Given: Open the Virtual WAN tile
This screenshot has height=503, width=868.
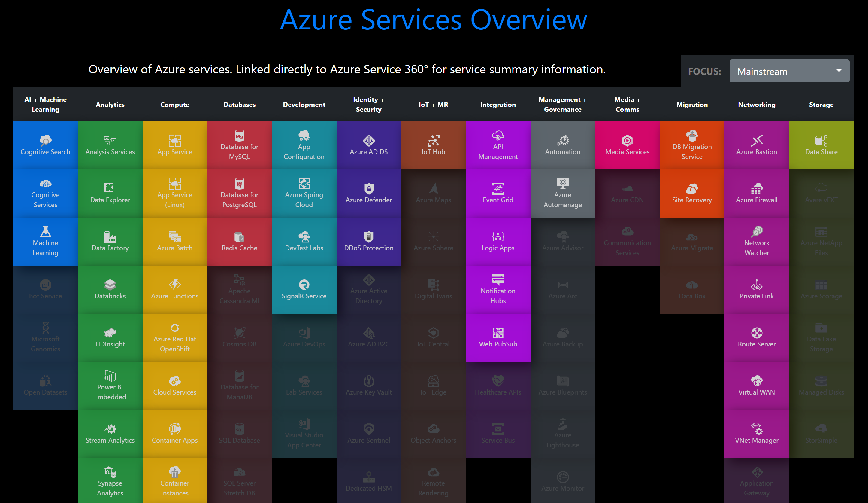Looking at the screenshot, I should pos(757,386).
